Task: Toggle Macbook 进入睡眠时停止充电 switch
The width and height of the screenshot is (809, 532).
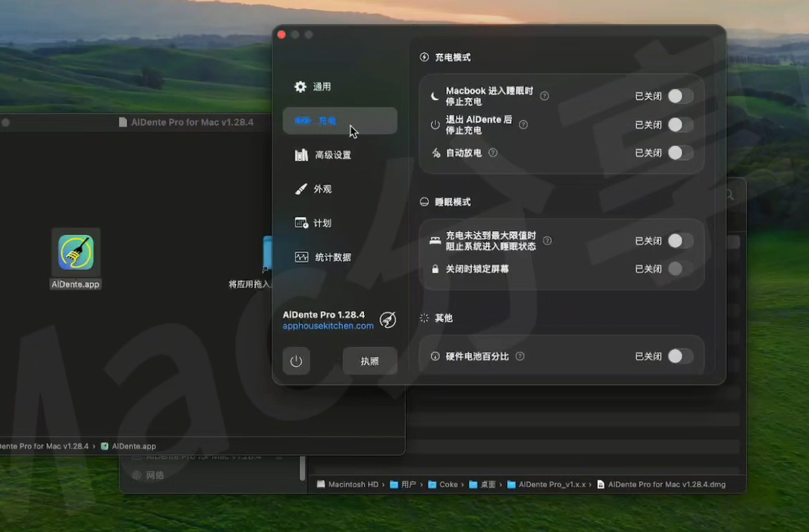Action: coord(680,96)
